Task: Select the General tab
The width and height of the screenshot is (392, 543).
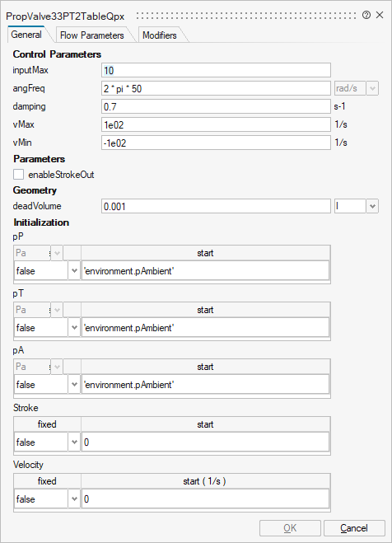Action: pos(26,35)
